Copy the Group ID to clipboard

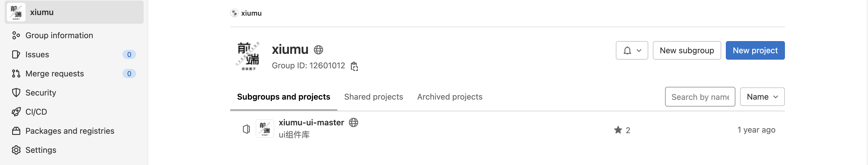pyautogui.click(x=354, y=66)
